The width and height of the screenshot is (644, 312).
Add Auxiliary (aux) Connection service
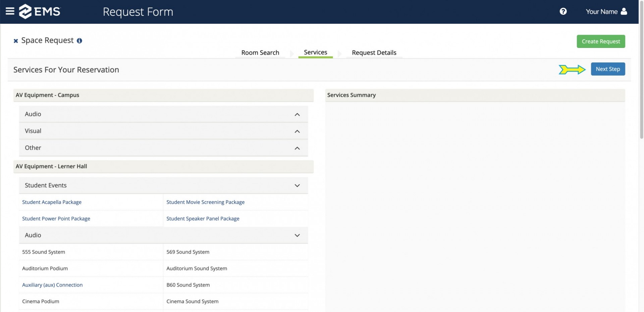point(52,285)
